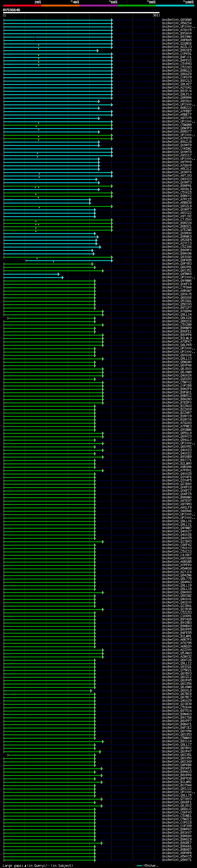Select hit label UniRef100_Q7XAV3
This screenshot has height=868, width=197.
177,799
